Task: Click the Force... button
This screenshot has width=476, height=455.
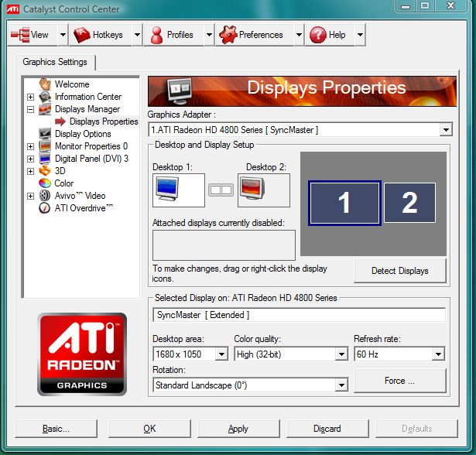Action: (x=400, y=381)
